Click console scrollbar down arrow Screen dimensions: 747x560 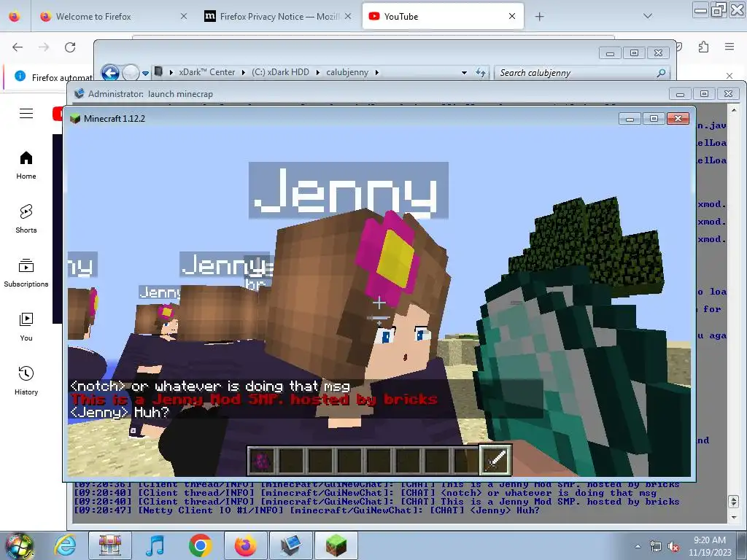(734, 517)
